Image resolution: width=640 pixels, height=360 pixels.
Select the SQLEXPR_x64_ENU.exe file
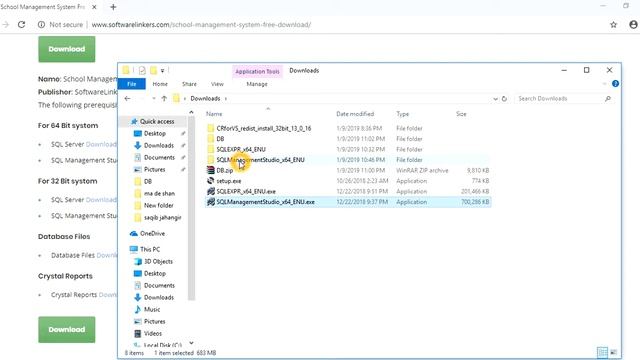246,191
